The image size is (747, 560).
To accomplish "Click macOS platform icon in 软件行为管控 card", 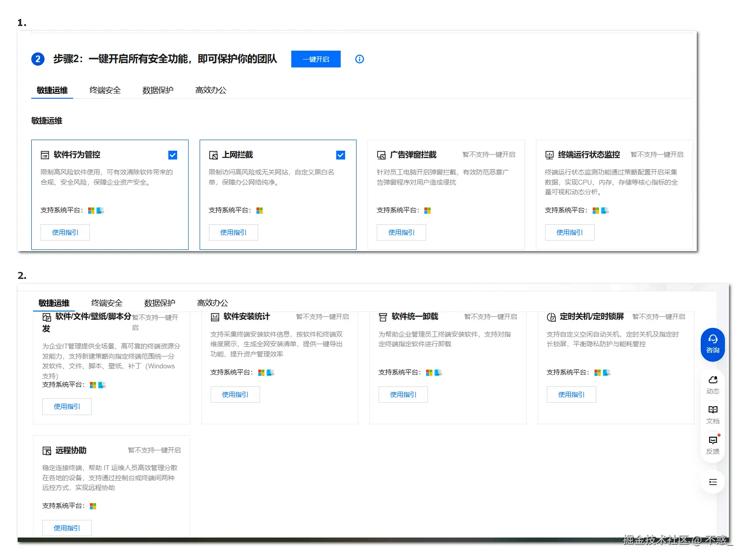I will click(x=100, y=211).
